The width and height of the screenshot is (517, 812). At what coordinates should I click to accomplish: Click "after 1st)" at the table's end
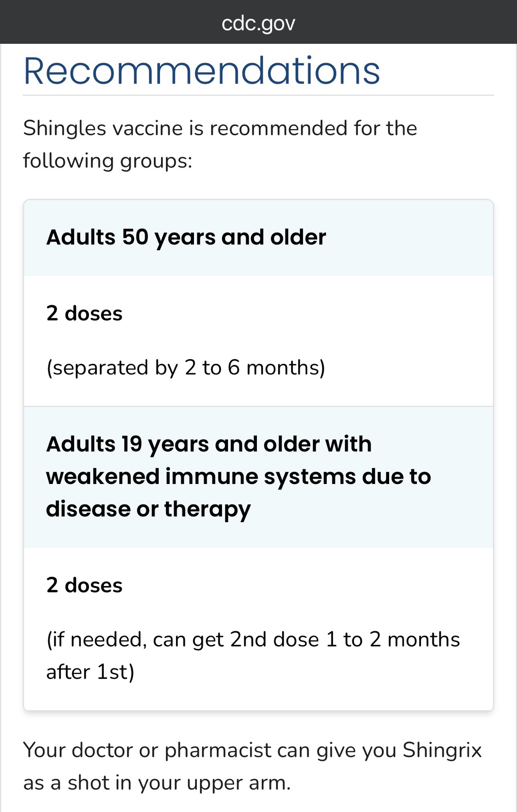90,672
